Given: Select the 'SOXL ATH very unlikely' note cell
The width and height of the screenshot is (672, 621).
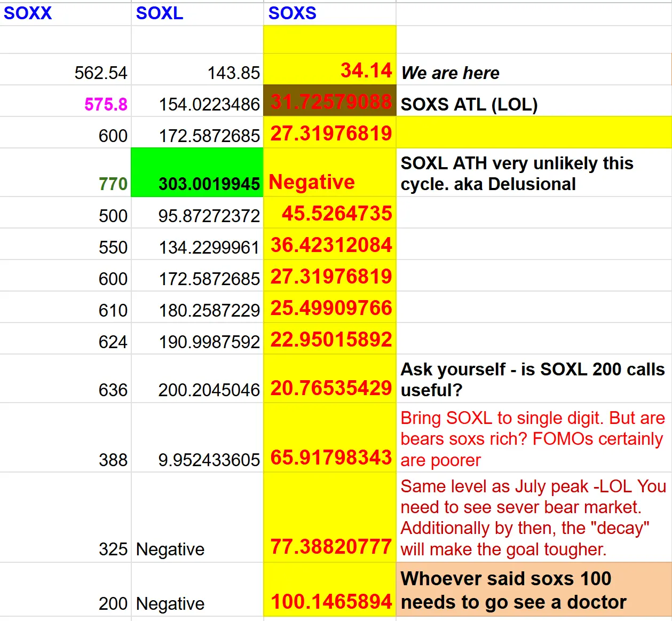Looking at the screenshot, I should point(534,172).
